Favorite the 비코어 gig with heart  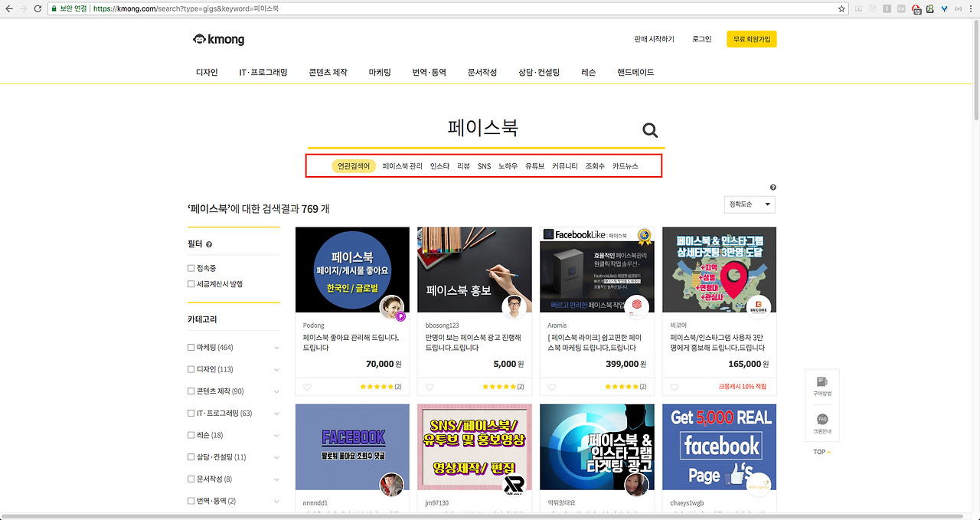[675, 387]
